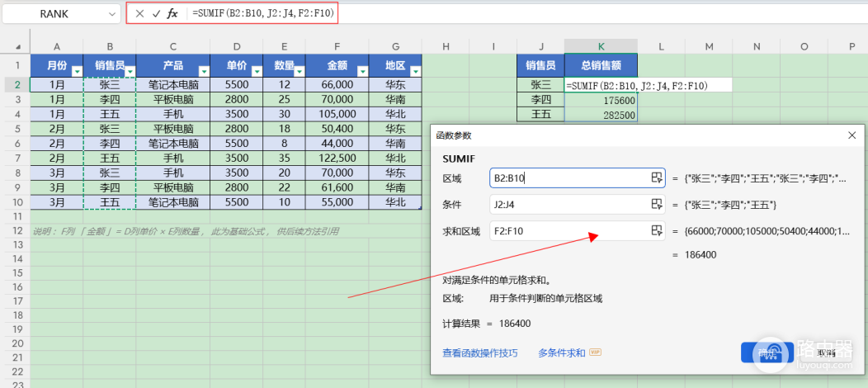Click the cell with 122,500
Screen dimensions: 868x388
pyautogui.click(x=337, y=158)
